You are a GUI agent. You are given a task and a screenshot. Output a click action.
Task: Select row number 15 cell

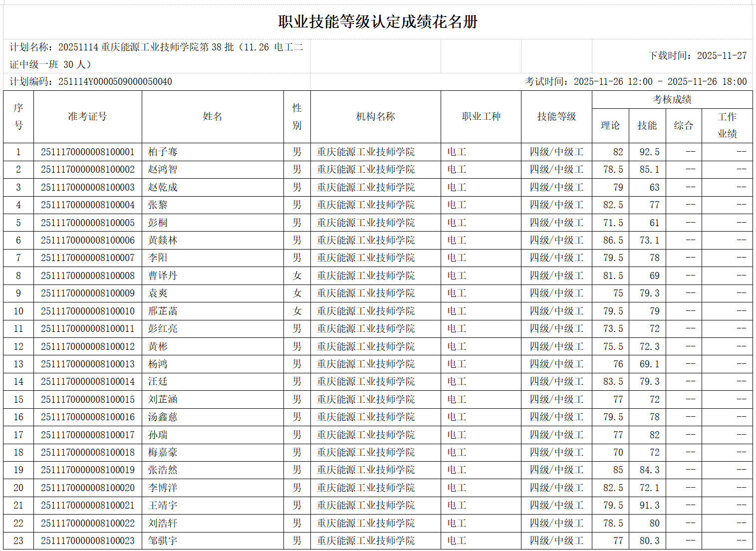point(18,400)
